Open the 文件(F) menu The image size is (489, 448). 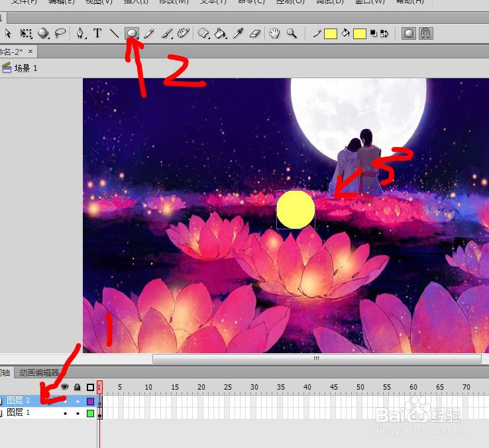pyautogui.click(x=24, y=2)
